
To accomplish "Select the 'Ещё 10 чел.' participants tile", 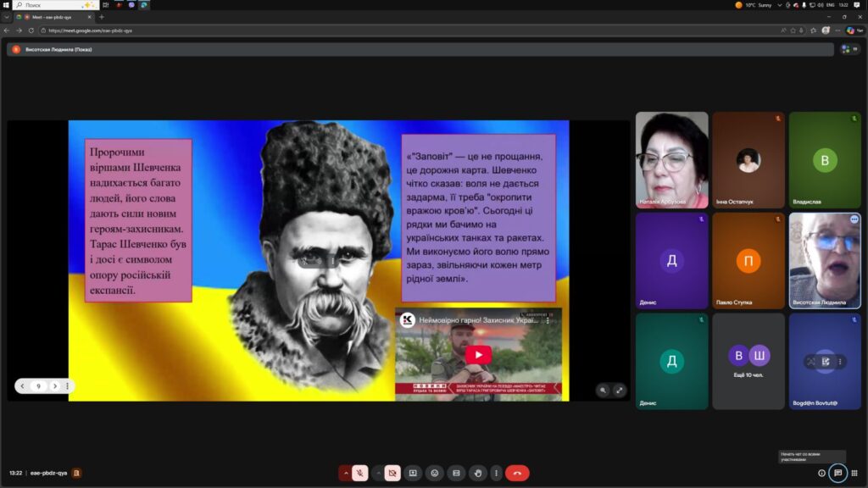I will tap(748, 361).
